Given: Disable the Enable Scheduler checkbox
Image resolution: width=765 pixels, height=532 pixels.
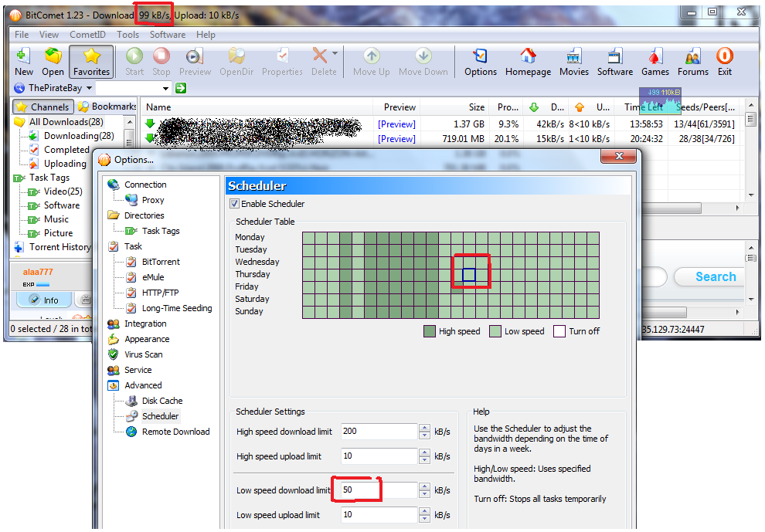Looking at the screenshot, I should tap(234, 204).
